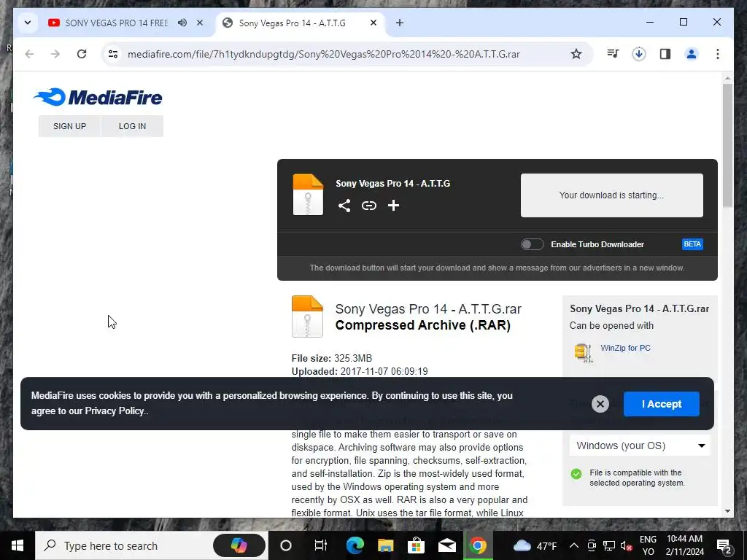This screenshot has width=747, height=560.
Task: Click the orange RAR file icon in dark panel
Action: (x=308, y=194)
